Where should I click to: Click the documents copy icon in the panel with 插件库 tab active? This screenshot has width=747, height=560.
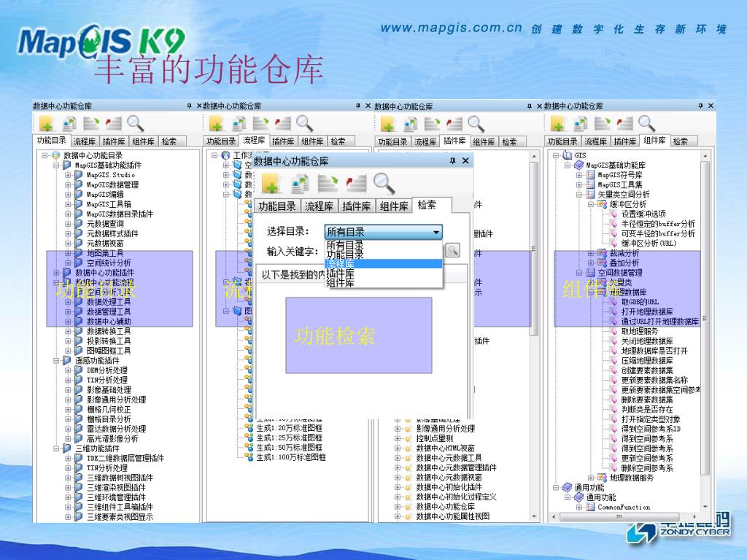pos(410,124)
